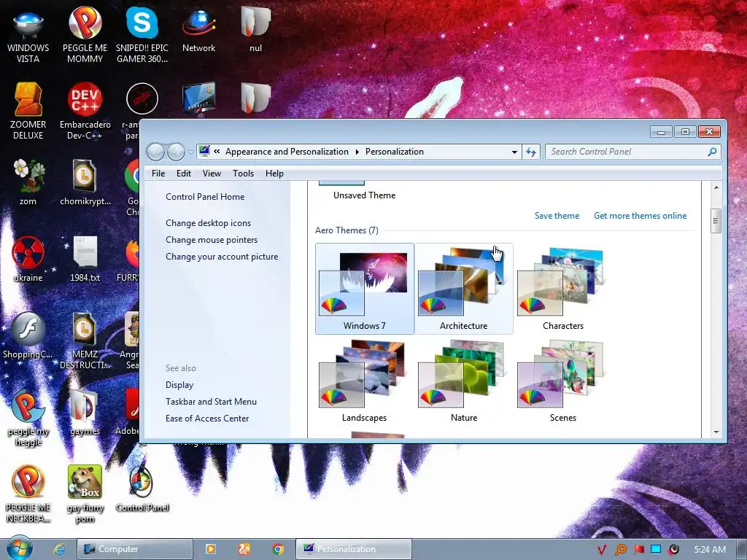747x560 pixels.
Task: Open Change desktop icons
Action: [208, 223]
